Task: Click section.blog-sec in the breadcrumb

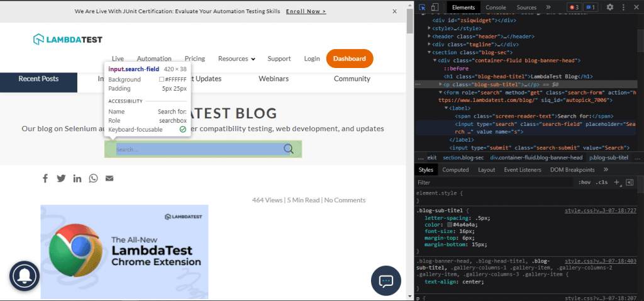Action: [464, 157]
